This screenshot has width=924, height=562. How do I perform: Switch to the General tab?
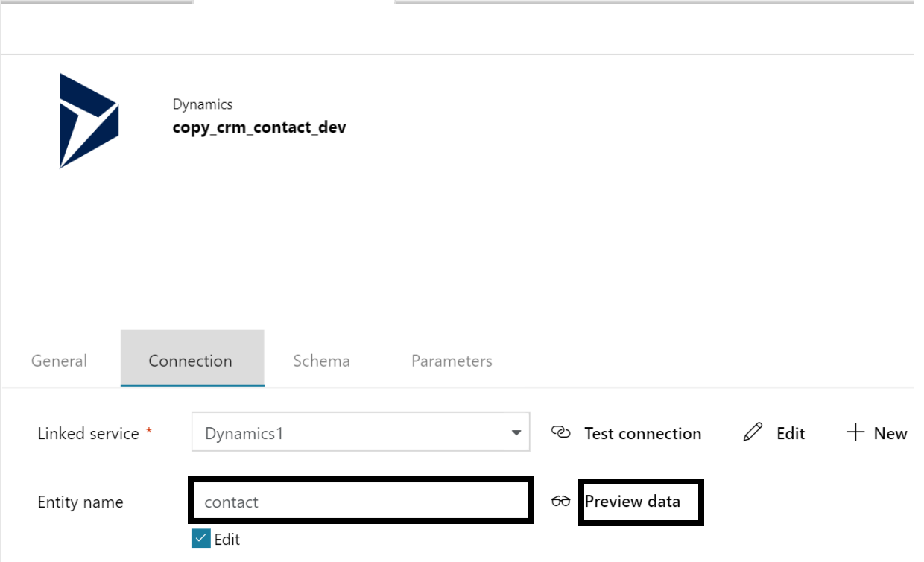pos(59,361)
